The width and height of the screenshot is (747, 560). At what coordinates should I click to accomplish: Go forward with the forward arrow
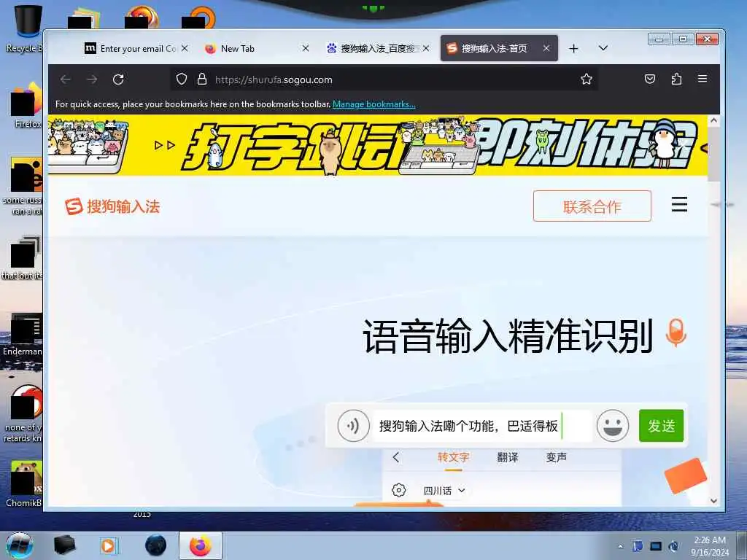92,79
